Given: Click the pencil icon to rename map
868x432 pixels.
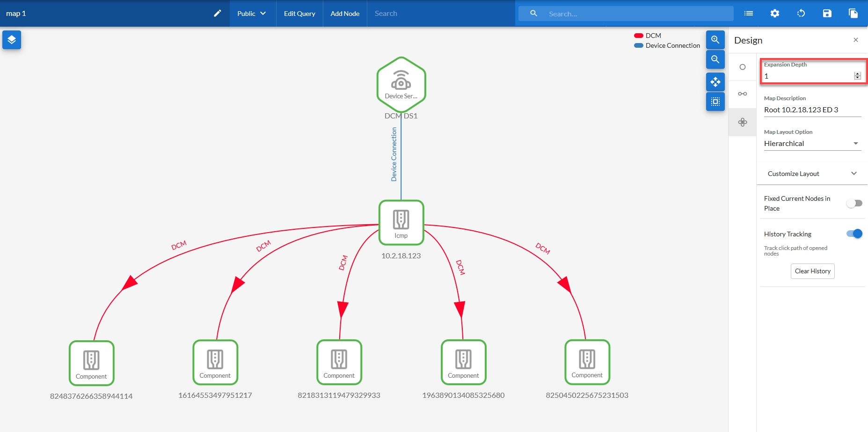Looking at the screenshot, I should click(x=218, y=14).
